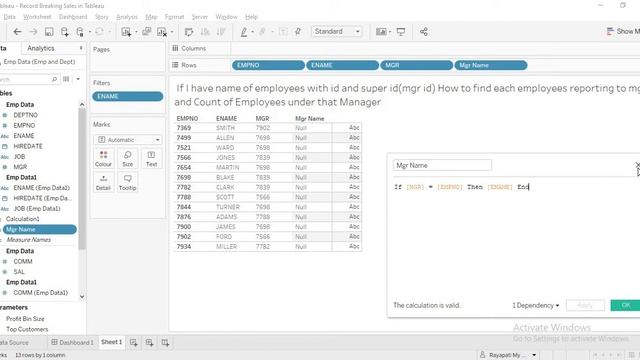Close the calculation editor dialog
Screen dimensions: 640x360
(638, 165)
